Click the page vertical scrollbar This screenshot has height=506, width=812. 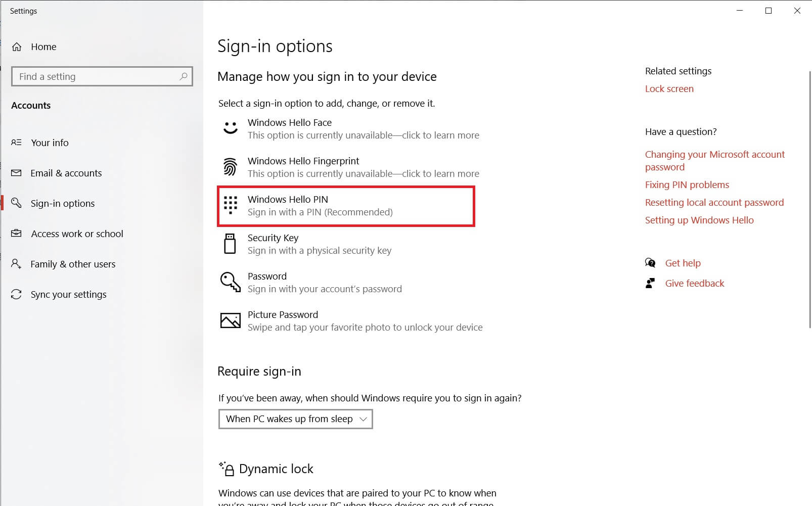(810, 200)
